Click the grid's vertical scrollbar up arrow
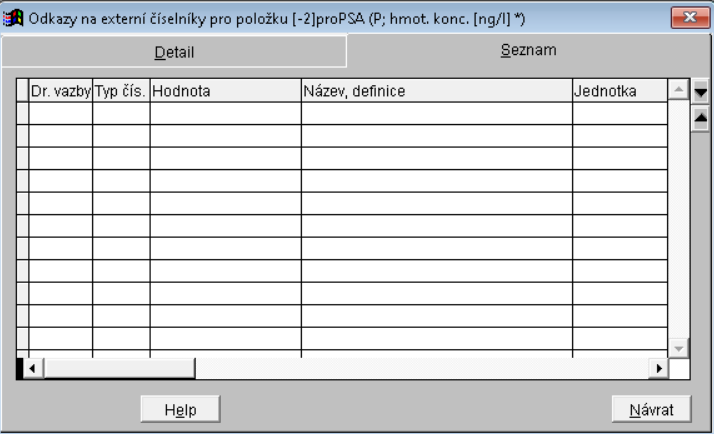714x434 pixels. pyautogui.click(x=678, y=91)
